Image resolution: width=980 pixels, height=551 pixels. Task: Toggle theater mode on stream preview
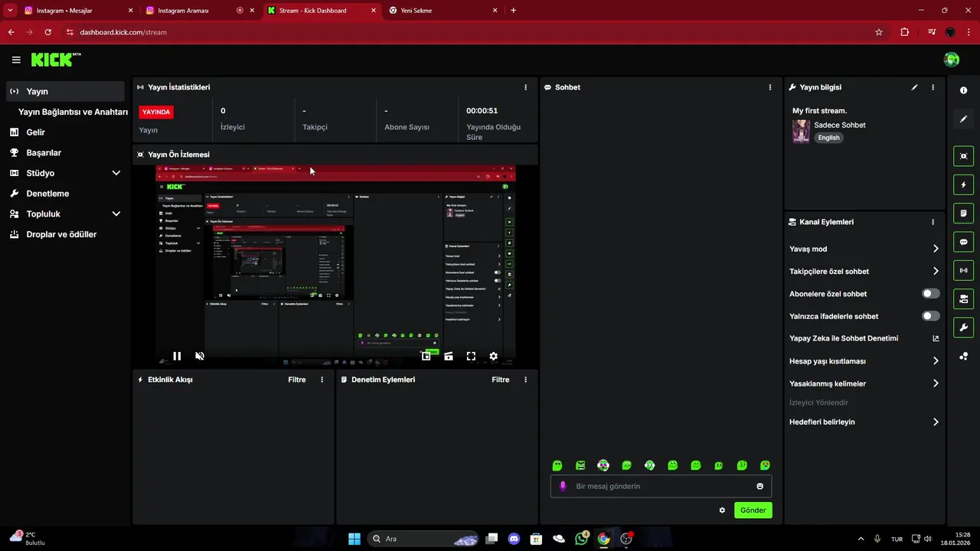pyautogui.click(x=449, y=356)
